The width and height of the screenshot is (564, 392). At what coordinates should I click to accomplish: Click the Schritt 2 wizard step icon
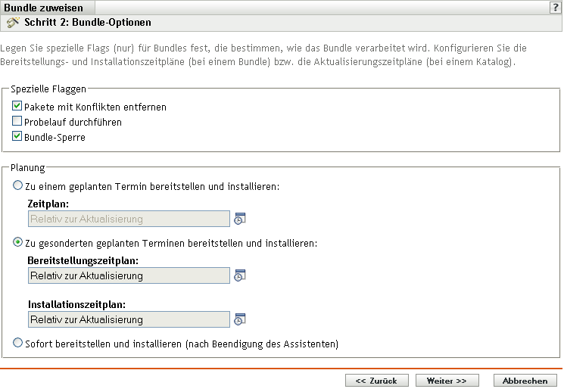(11, 23)
